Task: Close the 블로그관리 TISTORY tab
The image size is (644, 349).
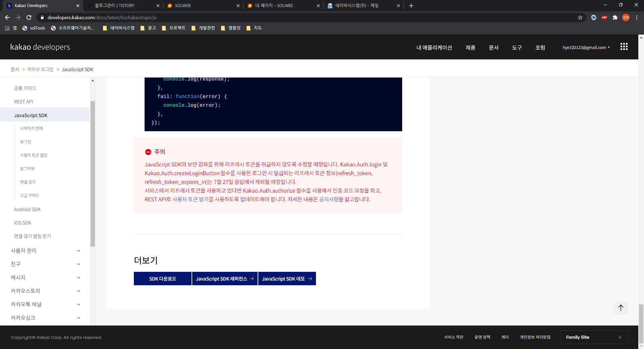Action: (x=158, y=6)
